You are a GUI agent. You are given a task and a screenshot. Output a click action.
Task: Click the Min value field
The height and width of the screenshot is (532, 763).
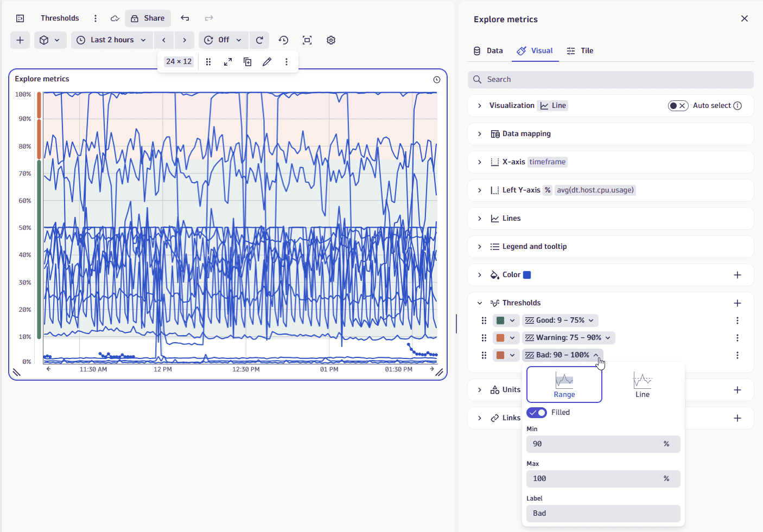click(603, 444)
